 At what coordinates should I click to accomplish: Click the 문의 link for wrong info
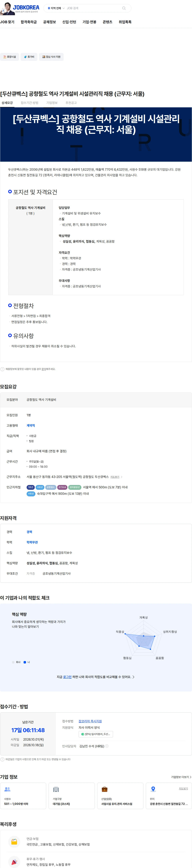point(44,369)
